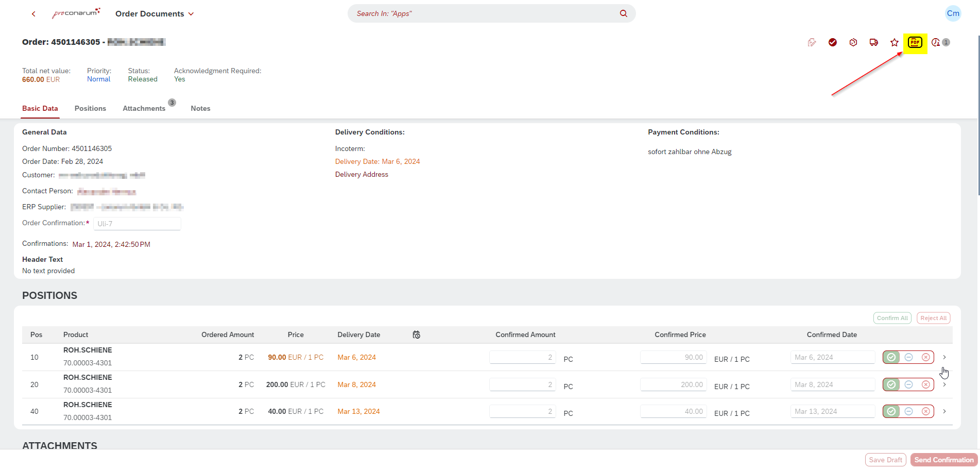Expand position 40 row details arrow
The height and width of the screenshot is (469, 980).
click(944, 411)
